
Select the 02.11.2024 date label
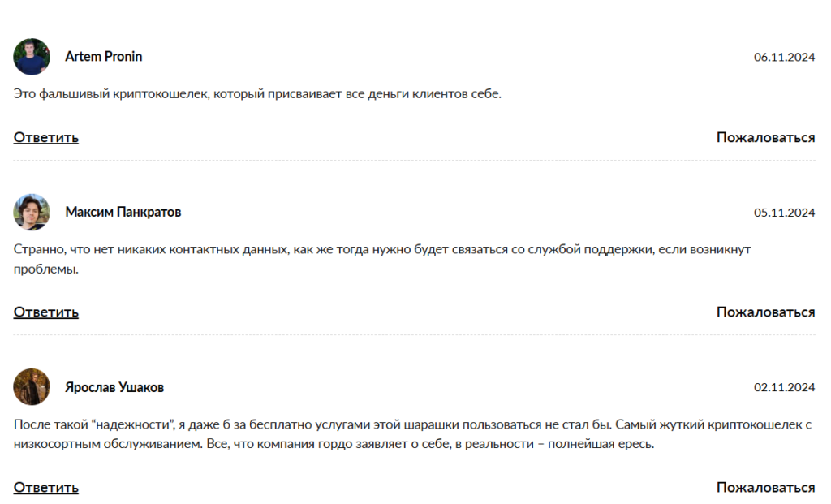click(x=784, y=388)
